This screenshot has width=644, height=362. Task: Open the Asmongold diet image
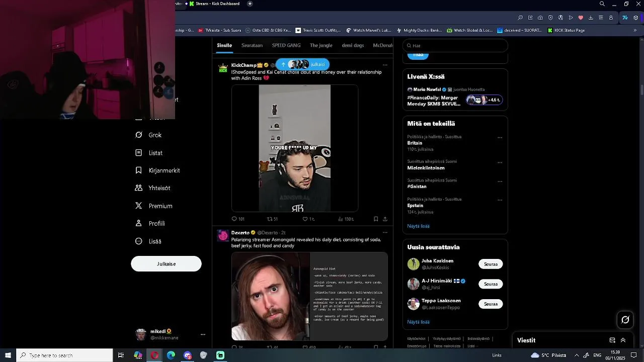tap(309, 296)
